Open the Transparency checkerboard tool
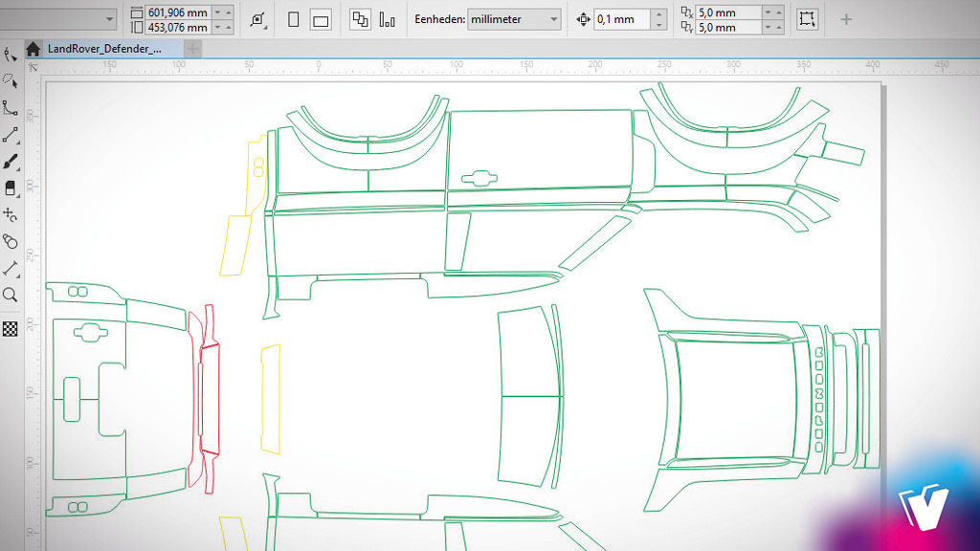Viewport: 980px width, 551px height. [x=11, y=328]
